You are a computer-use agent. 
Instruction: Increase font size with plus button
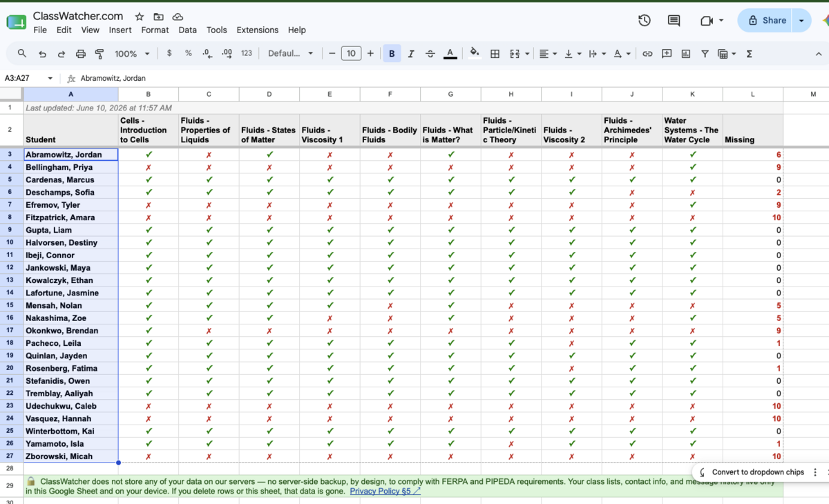(370, 53)
